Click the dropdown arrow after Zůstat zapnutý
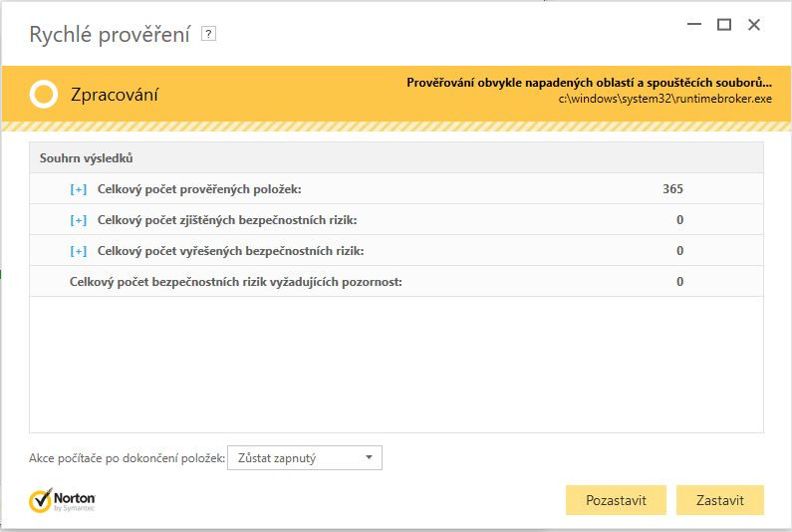Image resolution: width=792 pixels, height=532 pixels. pyautogui.click(x=369, y=457)
